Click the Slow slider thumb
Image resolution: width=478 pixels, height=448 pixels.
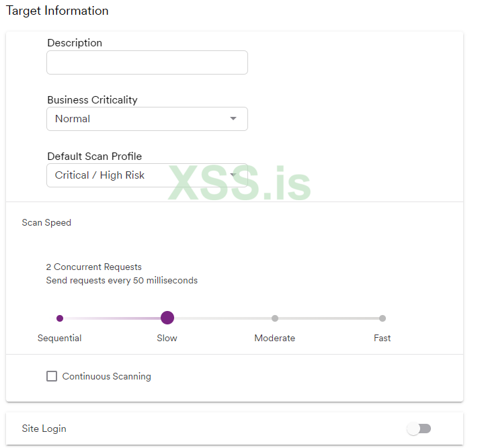(167, 318)
